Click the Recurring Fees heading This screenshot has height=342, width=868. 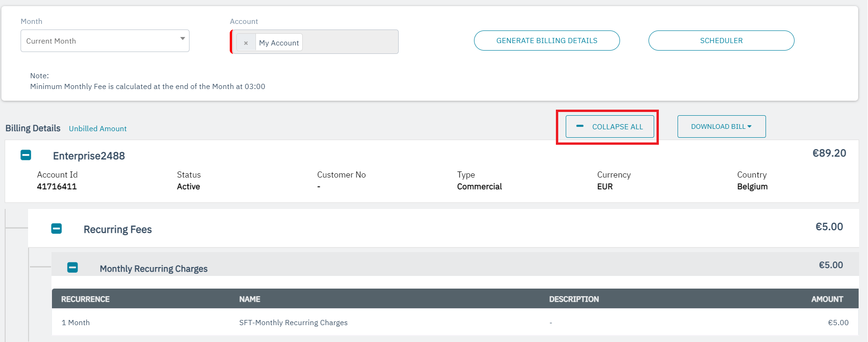point(117,230)
